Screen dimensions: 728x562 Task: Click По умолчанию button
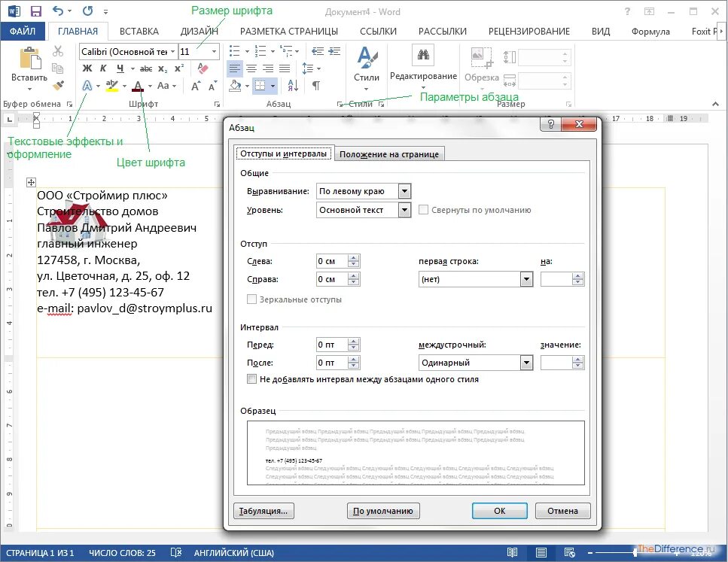(x=383, y=511)
